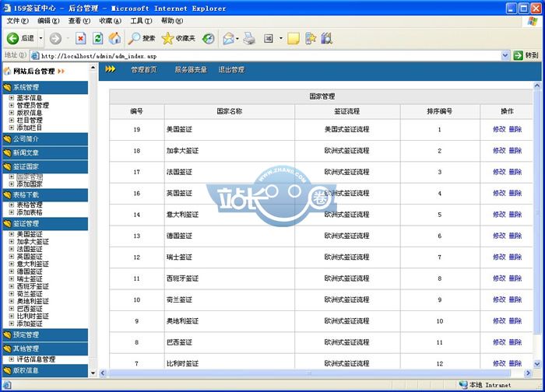The image size is (545, 392).
Task: Open 评估信息管理 in the sidebar
Action: [x=36, y=359]
